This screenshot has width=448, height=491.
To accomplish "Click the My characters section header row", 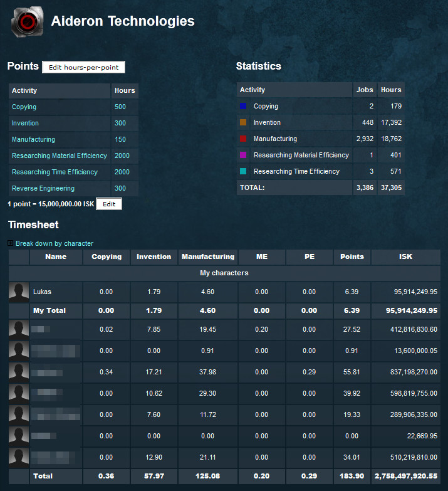I will 224,273.
